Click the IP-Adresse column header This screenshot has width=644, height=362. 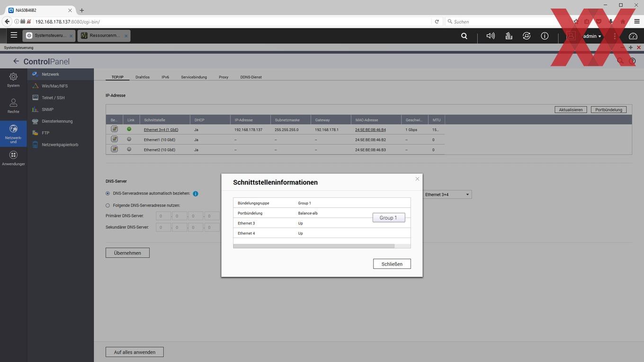pyautogui.click(x=250, y=120)
